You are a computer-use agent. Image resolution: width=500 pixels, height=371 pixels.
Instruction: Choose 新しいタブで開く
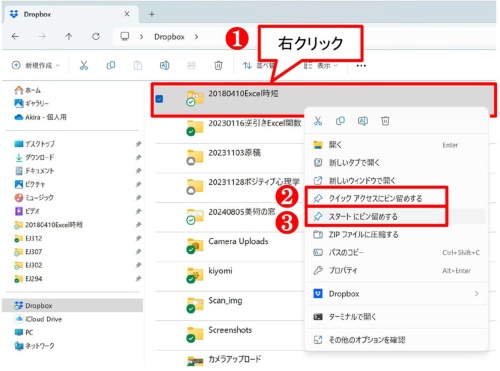pyautogui.click(x=396, y=163)
